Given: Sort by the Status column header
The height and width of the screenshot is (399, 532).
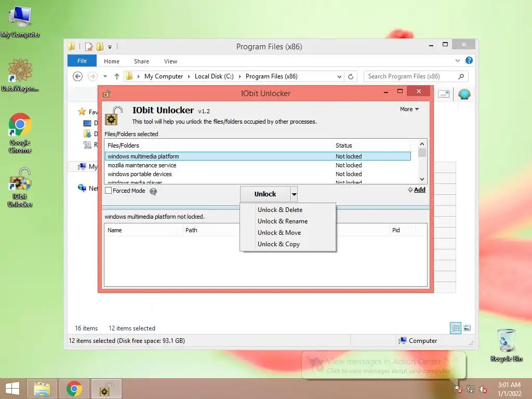Looking at the screenshot, I should tap(372, 145).
